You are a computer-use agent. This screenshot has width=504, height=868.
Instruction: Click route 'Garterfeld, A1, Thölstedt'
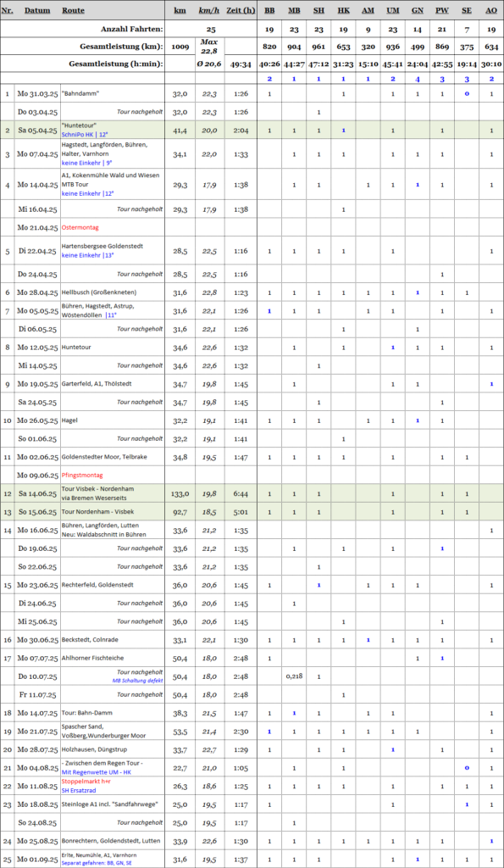click(x=97, y=384)
